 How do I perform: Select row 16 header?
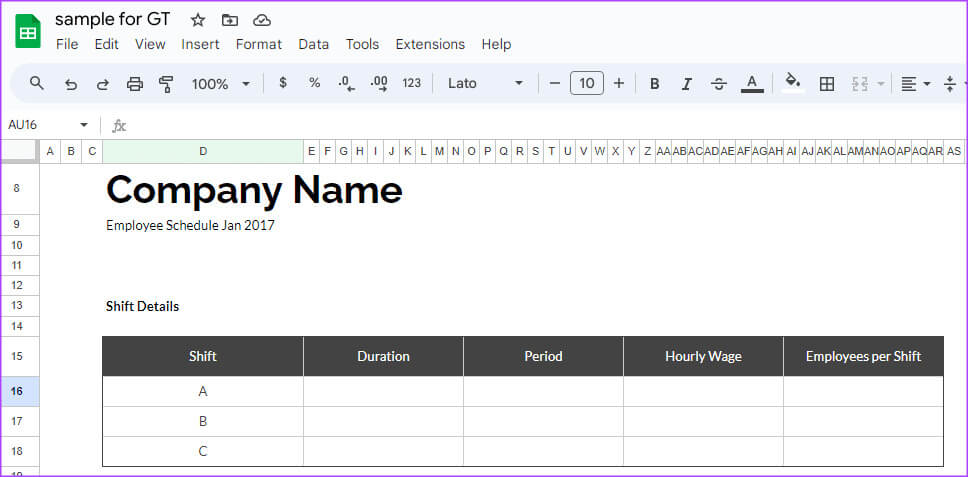[x=20, y=392]
